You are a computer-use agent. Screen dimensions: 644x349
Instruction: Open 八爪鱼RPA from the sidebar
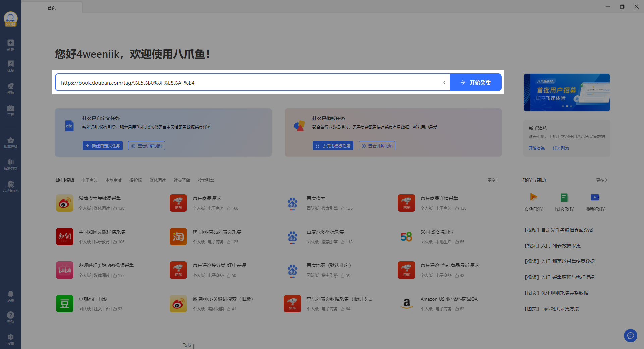coord(11,186)
